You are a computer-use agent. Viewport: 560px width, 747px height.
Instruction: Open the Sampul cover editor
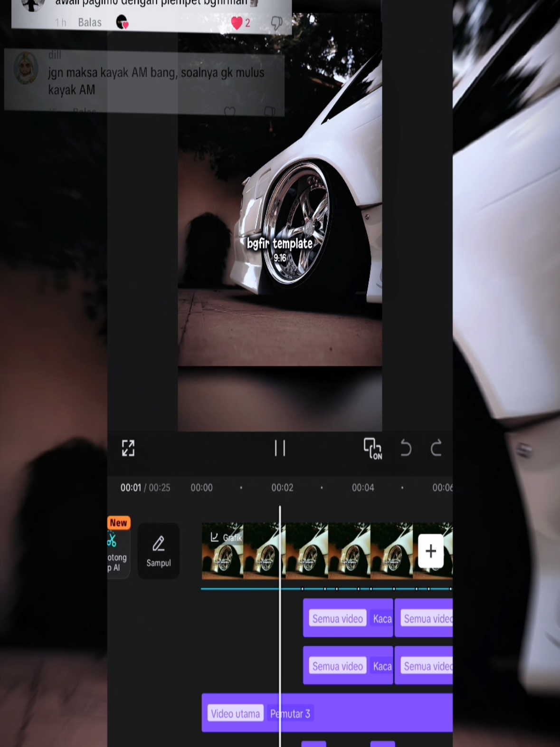(x=159, y=551)
